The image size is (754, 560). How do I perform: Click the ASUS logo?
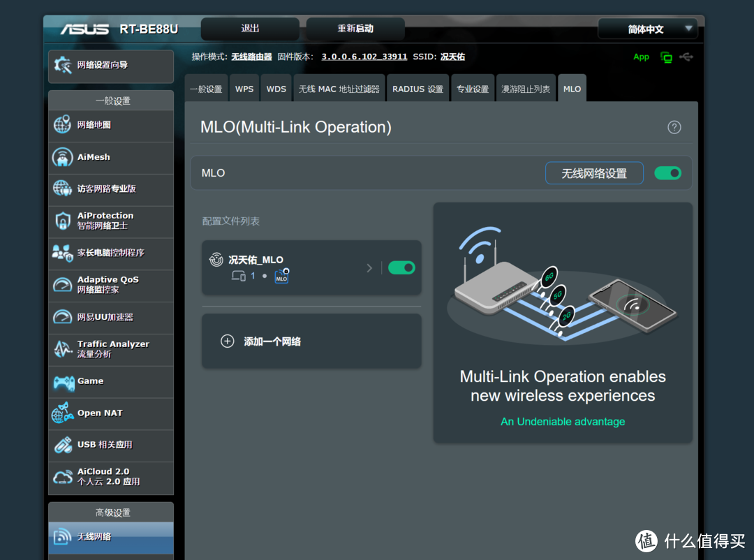click(84, 29)
